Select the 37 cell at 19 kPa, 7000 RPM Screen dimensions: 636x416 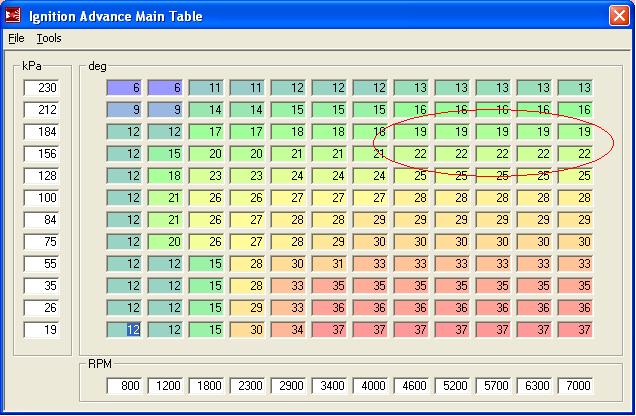pos(575,330)
